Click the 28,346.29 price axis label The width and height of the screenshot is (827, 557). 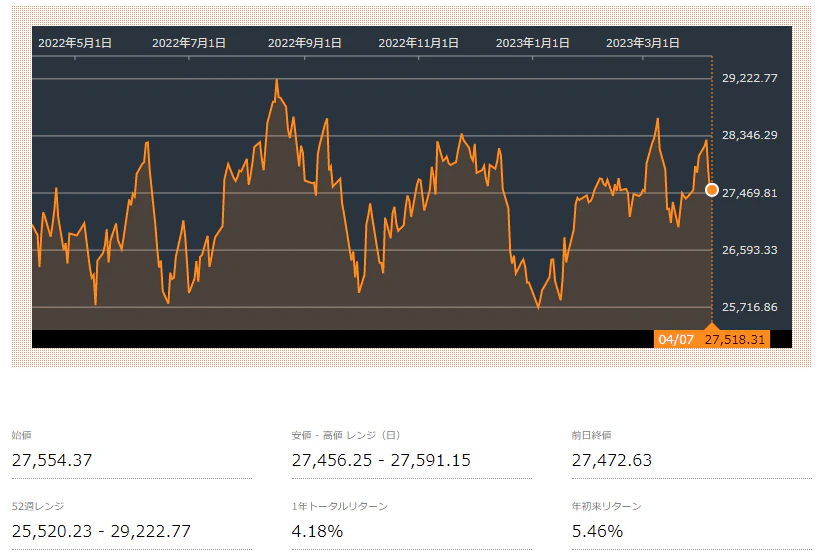(x=749, y=135)
